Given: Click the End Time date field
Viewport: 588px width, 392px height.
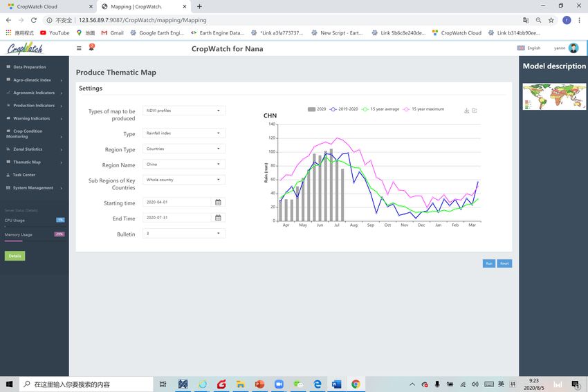Looking at the screenshot, I should 176,218.
